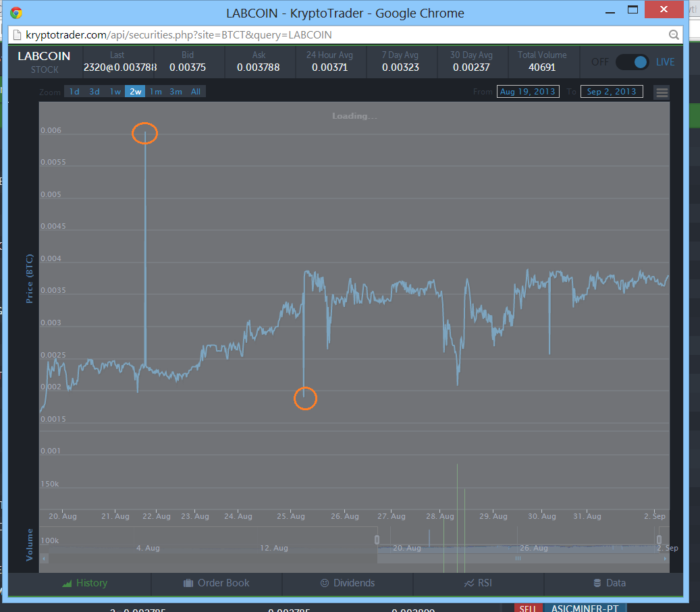
Task: Set chart zoom to 1m
Action: point(155,92)
